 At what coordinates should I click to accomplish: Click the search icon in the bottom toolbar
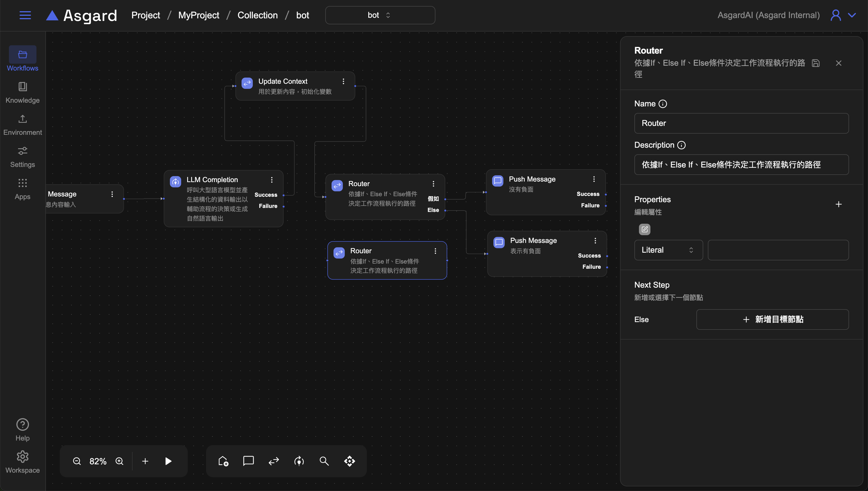(324, 461)
